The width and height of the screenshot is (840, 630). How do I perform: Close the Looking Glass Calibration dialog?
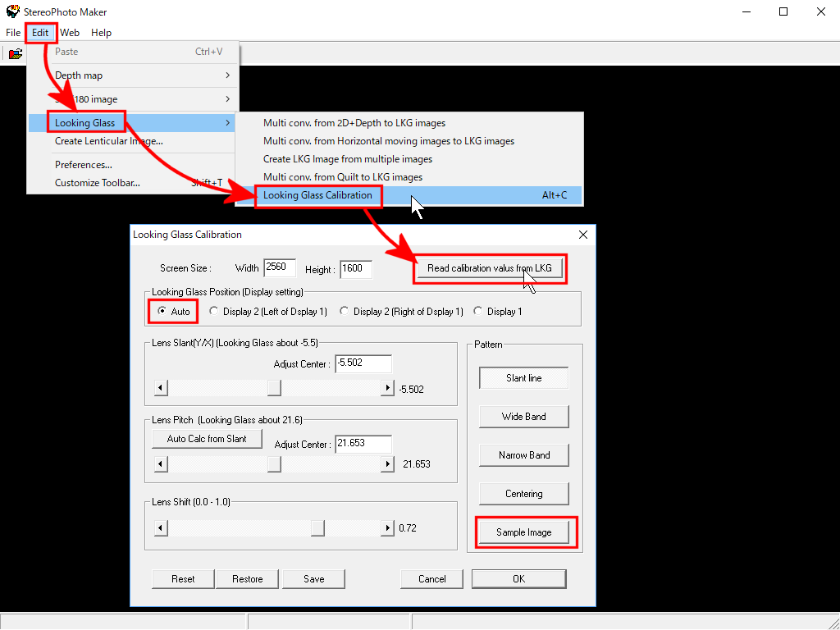click(583, 235)
